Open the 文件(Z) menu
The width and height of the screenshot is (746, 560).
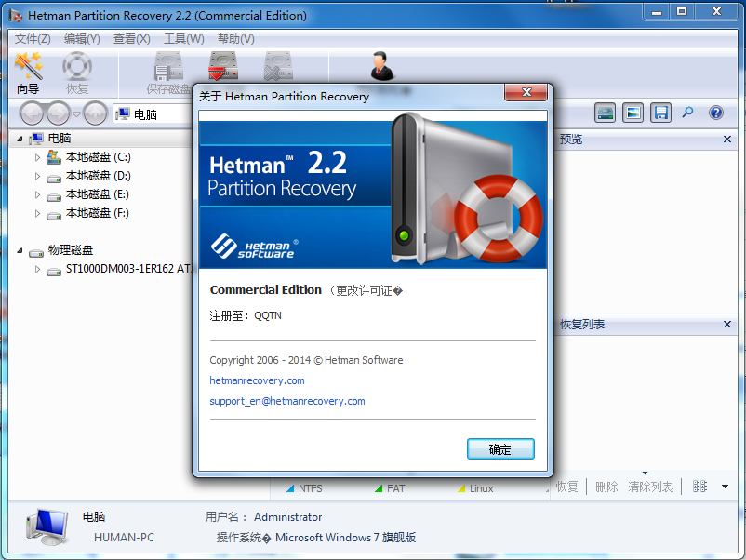pos(33,39)
